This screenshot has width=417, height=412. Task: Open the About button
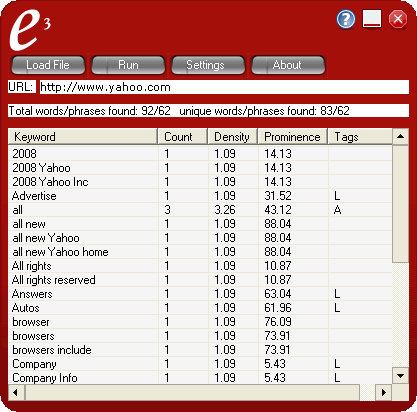pyautogui.click(x=288, y=65)
